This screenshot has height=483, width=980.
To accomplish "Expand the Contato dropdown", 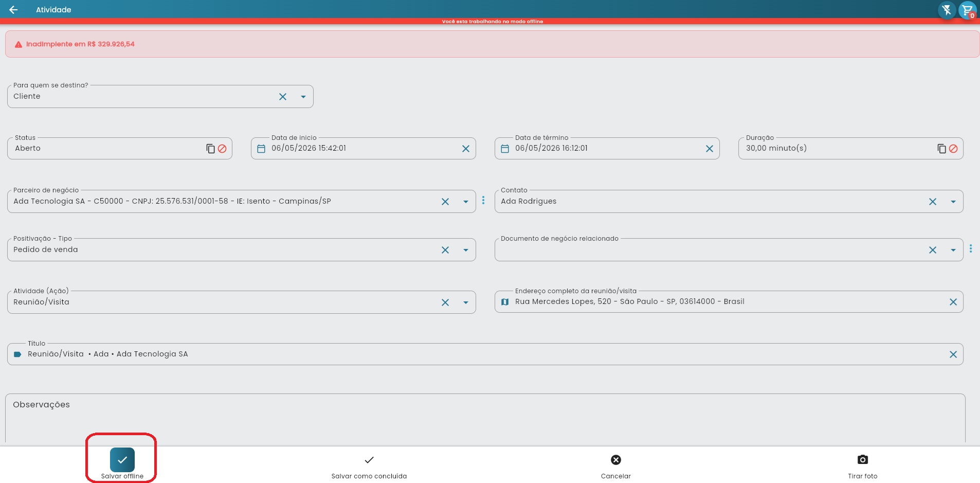I will (x=953, y=202).
